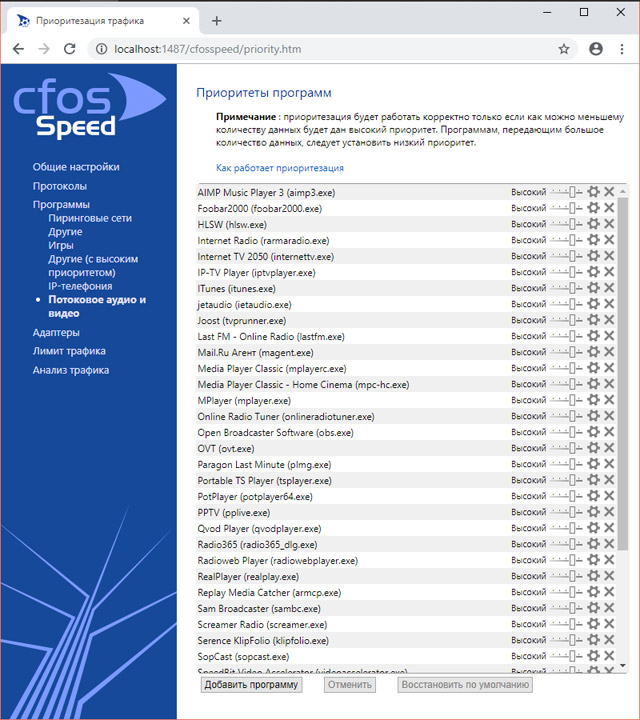
Task: Open a new browser tab
Action: [x=217, y=20]
